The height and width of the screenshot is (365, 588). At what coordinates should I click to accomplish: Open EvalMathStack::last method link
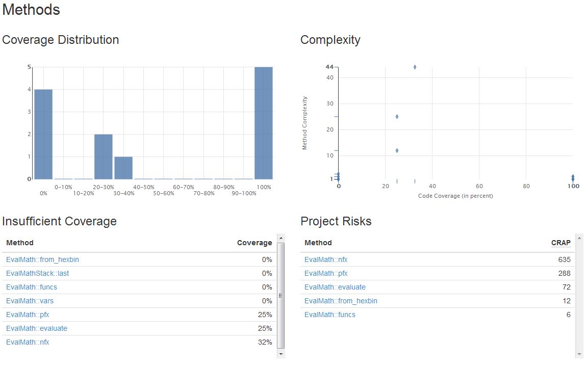pyautogui.click(x=37, y=273)
